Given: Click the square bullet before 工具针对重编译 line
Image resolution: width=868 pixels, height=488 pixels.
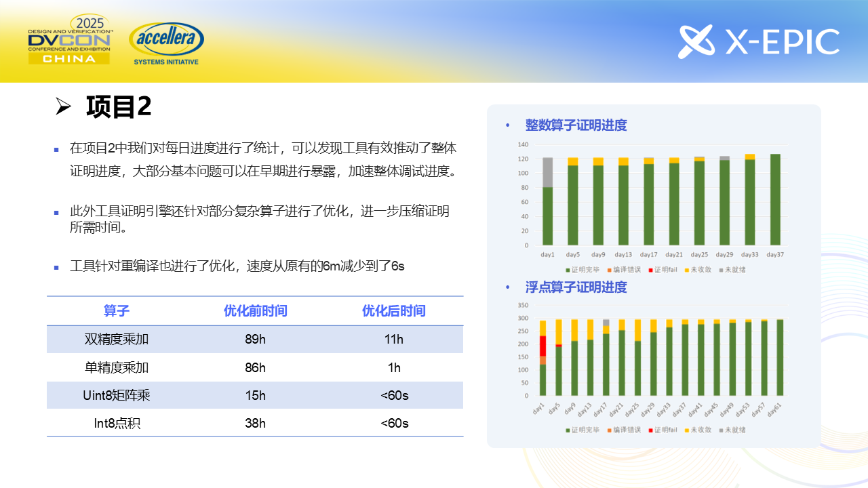Looking at the screenshot, I should pyautogui.click(x=57, y=267).
